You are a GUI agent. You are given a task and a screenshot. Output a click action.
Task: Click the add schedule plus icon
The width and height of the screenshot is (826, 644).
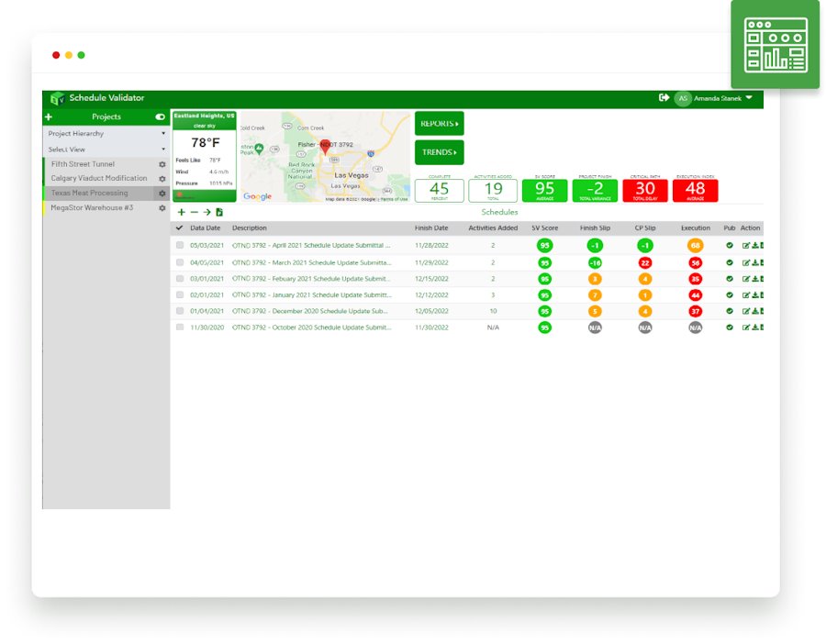pos(181,212)
